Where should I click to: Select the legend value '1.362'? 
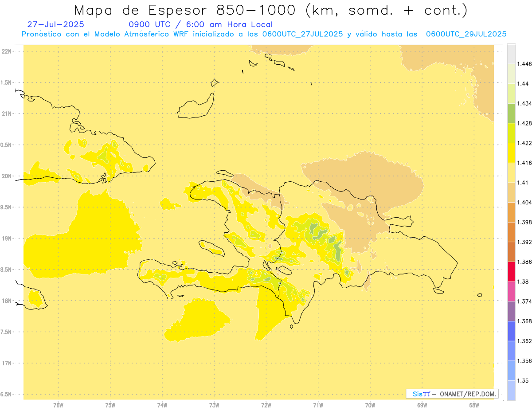pyautogui.click(x=524, y=341)
